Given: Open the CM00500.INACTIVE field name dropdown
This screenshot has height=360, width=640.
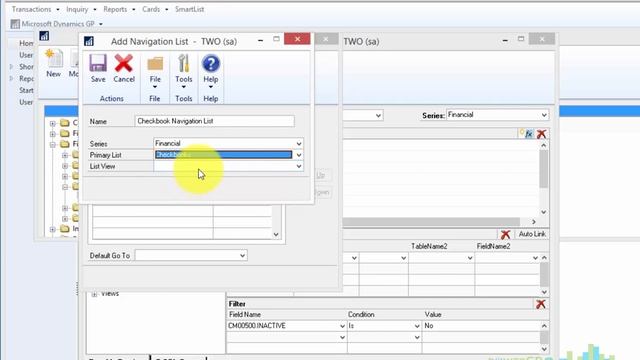Looking at the screenshot, I should click(342, 326).
